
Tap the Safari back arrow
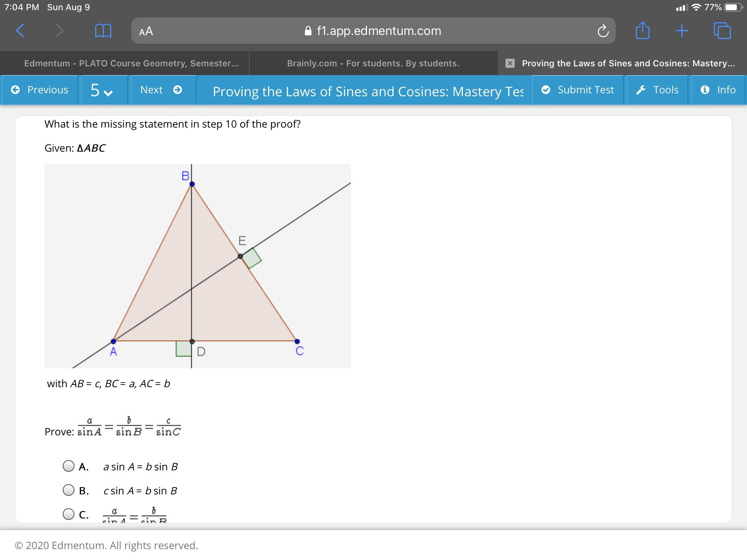point(20,31)
